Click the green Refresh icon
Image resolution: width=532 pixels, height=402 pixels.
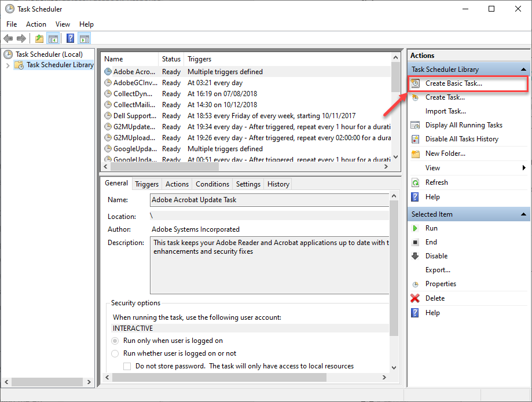(x=415, y=182)
